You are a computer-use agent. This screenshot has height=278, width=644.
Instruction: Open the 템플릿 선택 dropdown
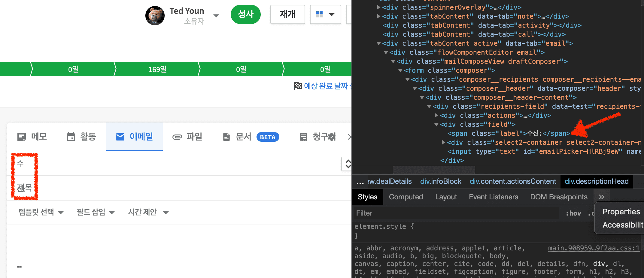coord(41,212)
